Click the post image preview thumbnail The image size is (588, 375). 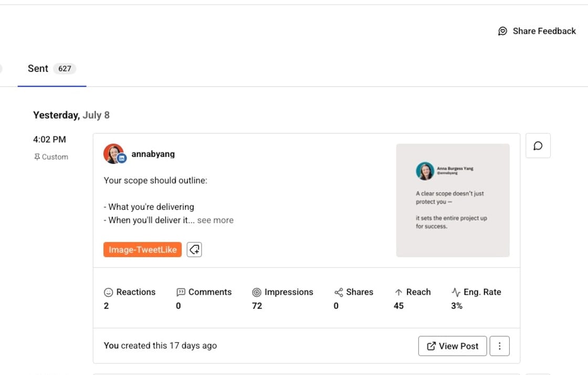453,200
